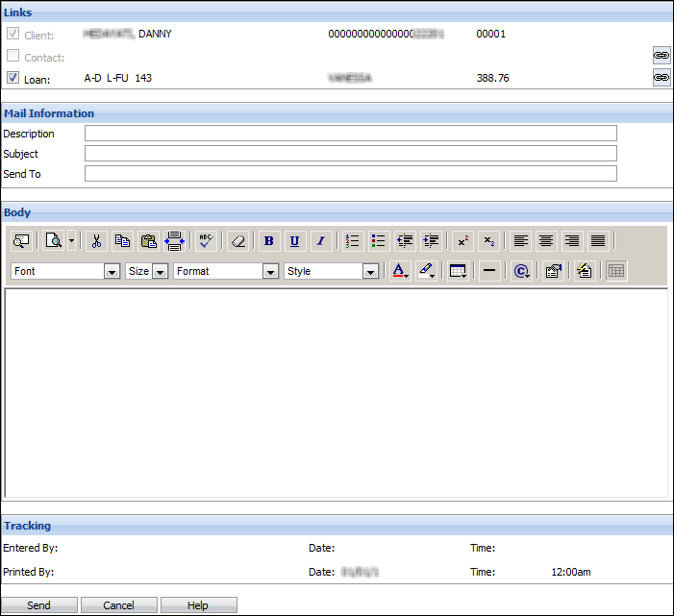
Task: Apply superscript formatting
Action: click(462, 241)
